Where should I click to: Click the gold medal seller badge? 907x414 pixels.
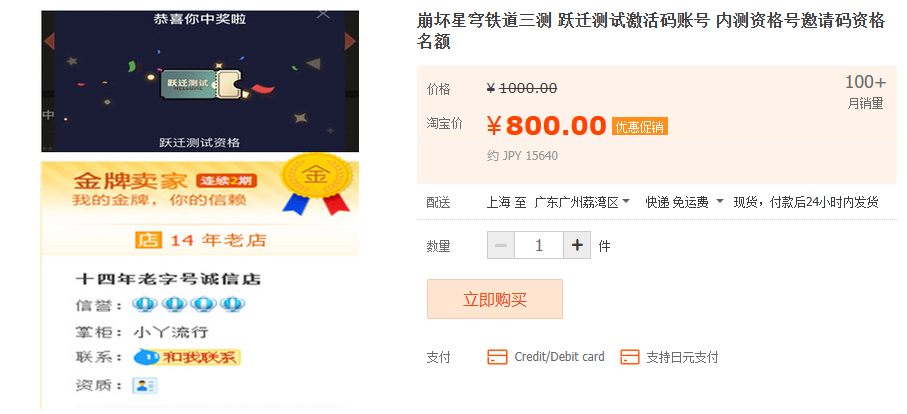click(x=316, y=184)
